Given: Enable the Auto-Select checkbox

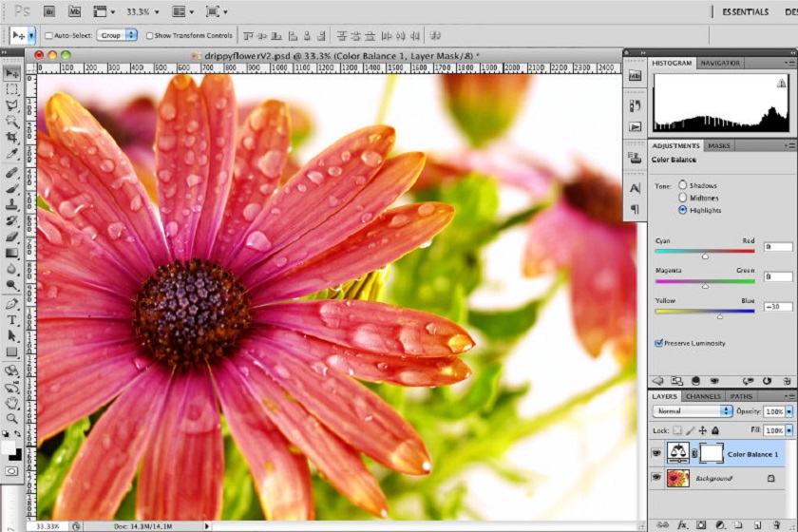Looking at the screenshot, I should coord(49,35).
